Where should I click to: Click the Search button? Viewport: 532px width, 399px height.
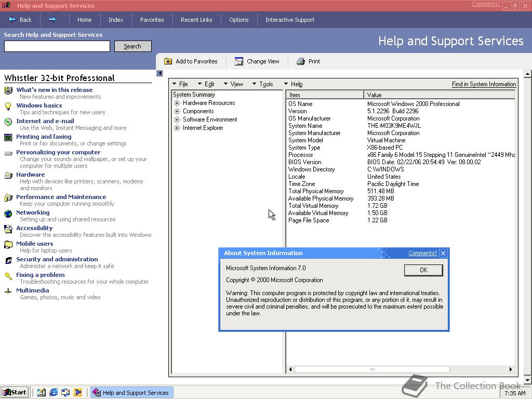pos(132,46)
